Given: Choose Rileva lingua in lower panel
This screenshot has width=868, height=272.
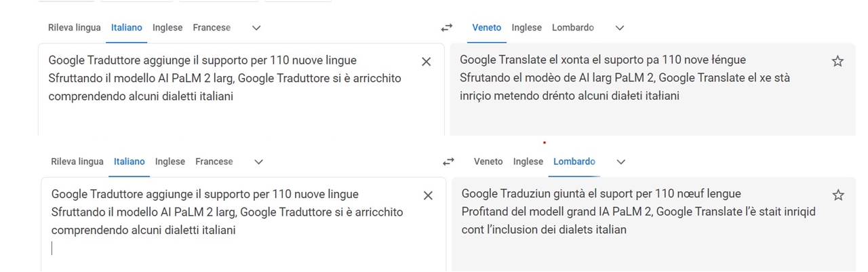Looking at the screenshot, I should click(77, 161).
